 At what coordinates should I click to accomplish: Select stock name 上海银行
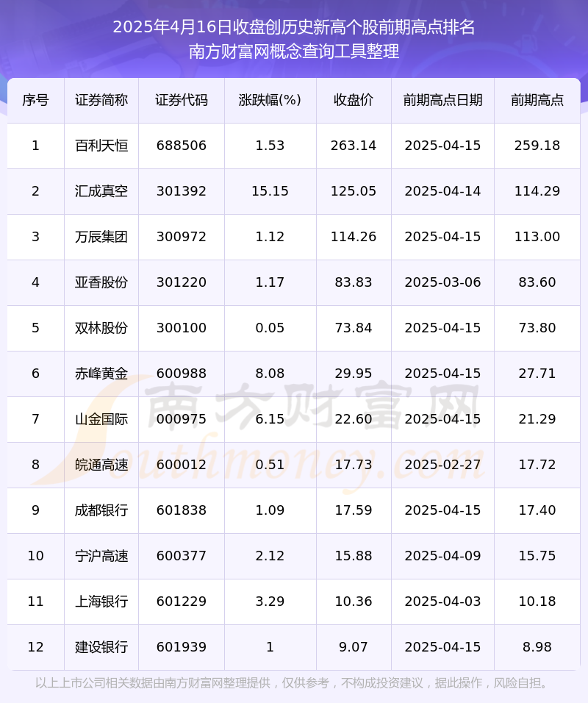(101, 602)
